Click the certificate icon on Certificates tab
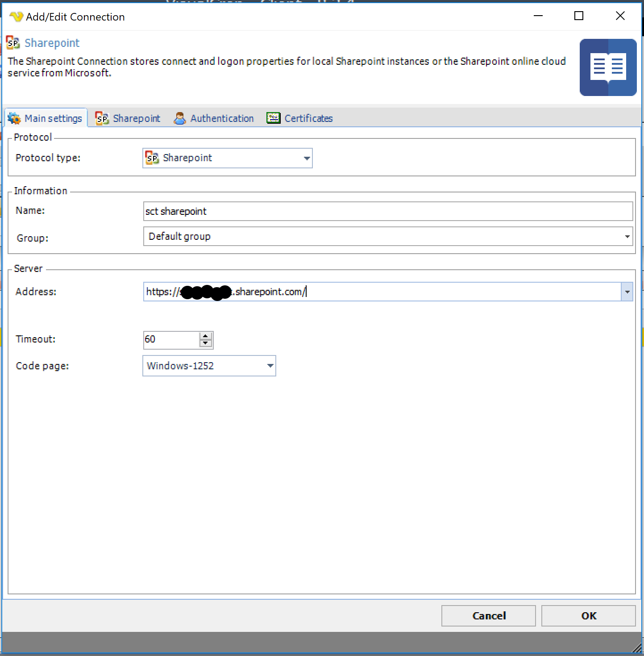 (273, 118)
